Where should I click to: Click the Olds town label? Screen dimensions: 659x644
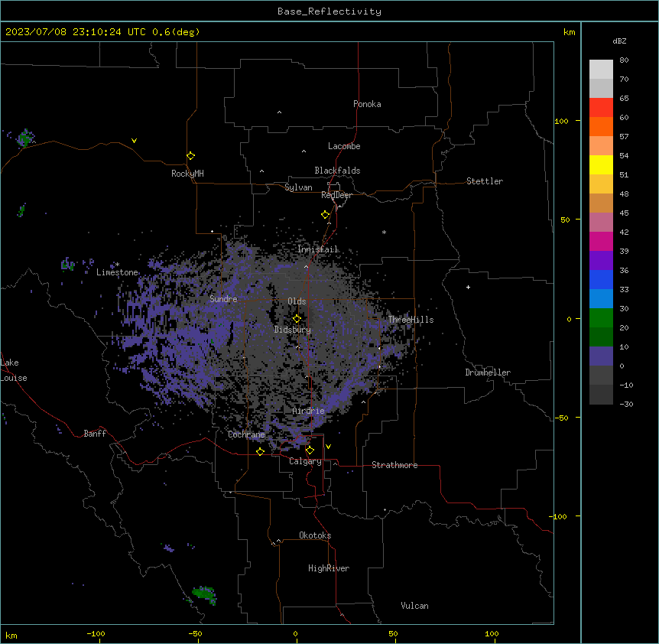(297, 301)
